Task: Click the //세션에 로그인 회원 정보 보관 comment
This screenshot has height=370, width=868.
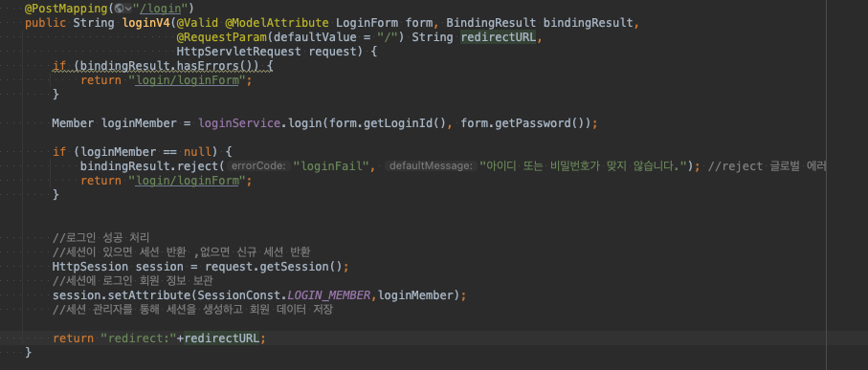Action: (x=132, y=281)
